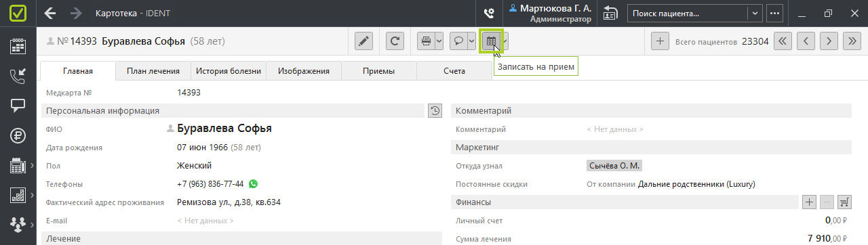Click the medical card number value 14393
The height and width of the screenshot is (245, 868).
pyautogui.click(x=189, y=93)
